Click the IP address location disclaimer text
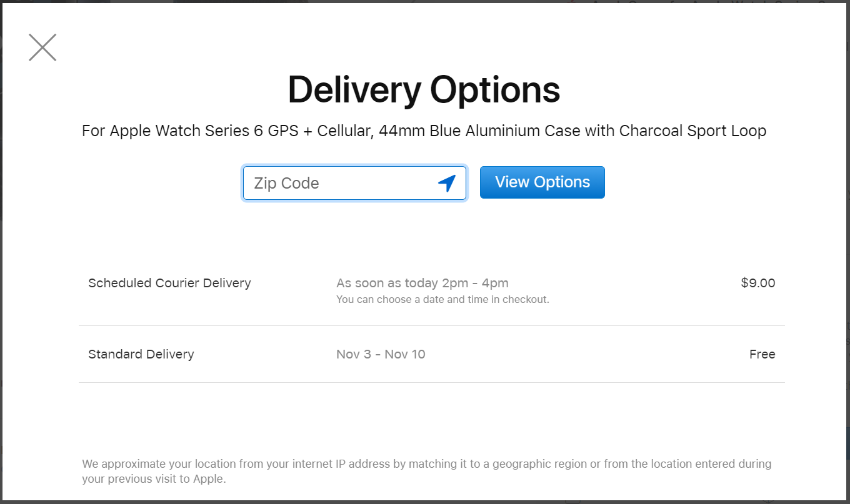 [427, 472]
